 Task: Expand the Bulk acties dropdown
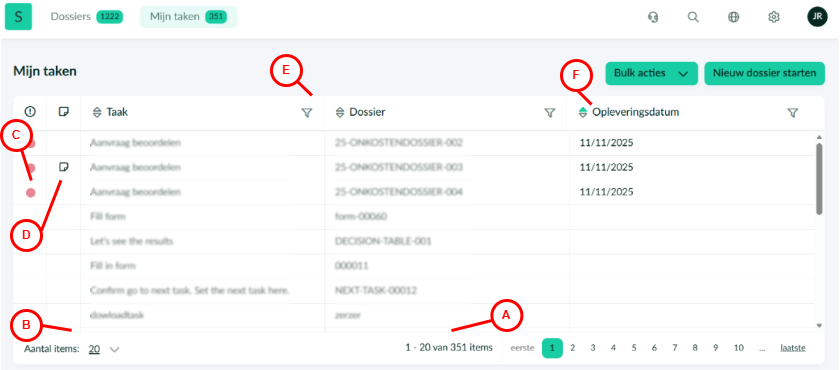pyautogui.click(x=651, y=73)
